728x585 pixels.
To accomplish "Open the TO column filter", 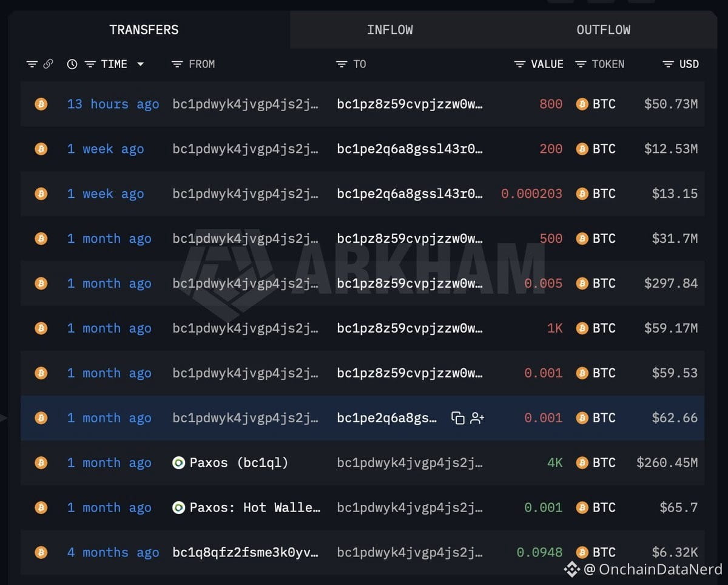I will (x=342, y=64).
